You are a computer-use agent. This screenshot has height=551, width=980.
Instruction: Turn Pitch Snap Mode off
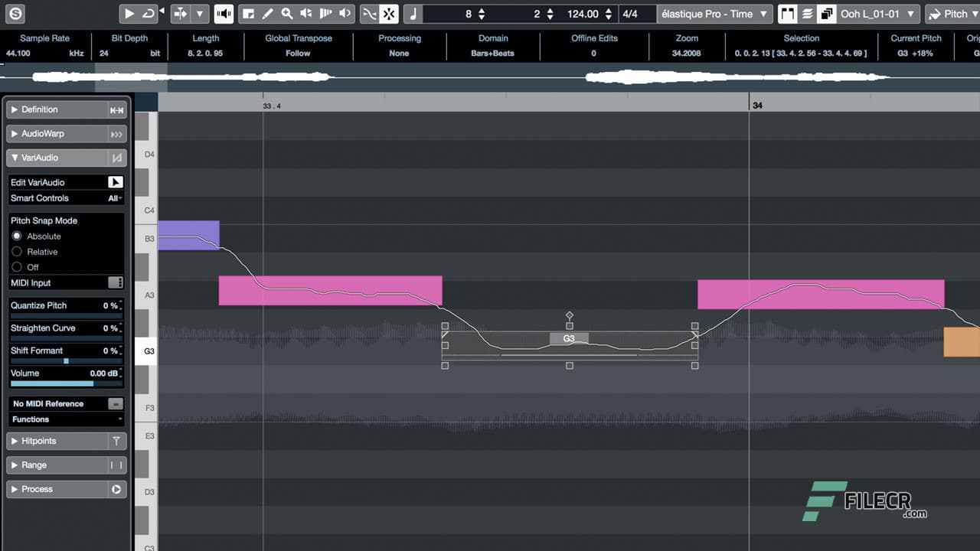coord(15,267)
